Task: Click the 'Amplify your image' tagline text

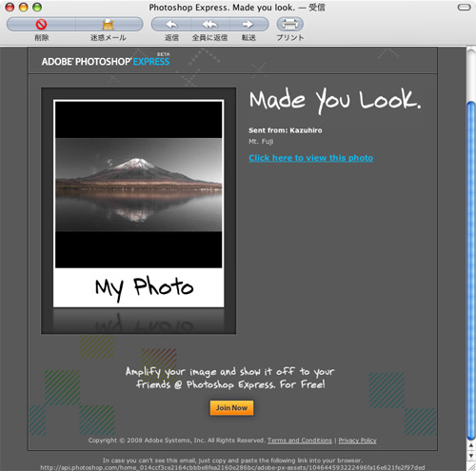Action: (x=230, y=378)
